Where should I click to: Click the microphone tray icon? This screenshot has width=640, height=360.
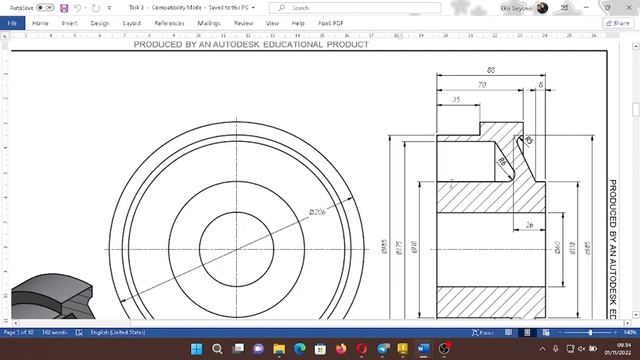[x=556, y=349]
